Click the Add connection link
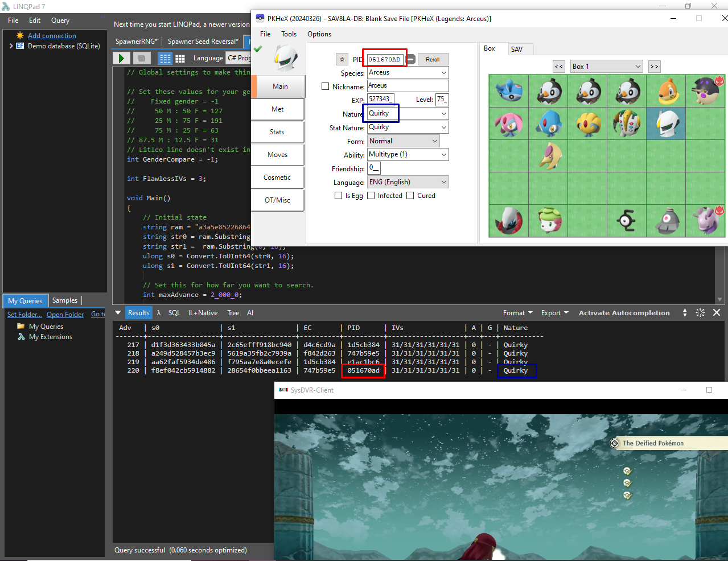 pyautogui.click(x=52, y=36)
